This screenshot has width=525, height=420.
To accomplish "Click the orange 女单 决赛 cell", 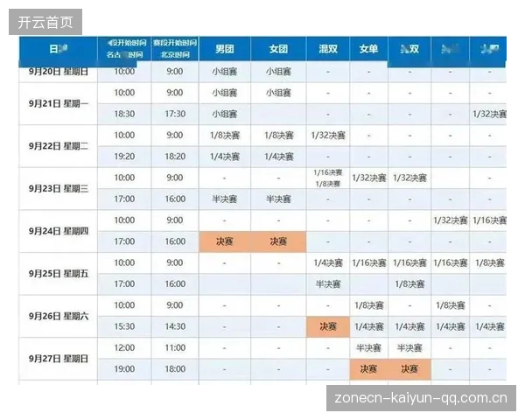I will point(368,369).
